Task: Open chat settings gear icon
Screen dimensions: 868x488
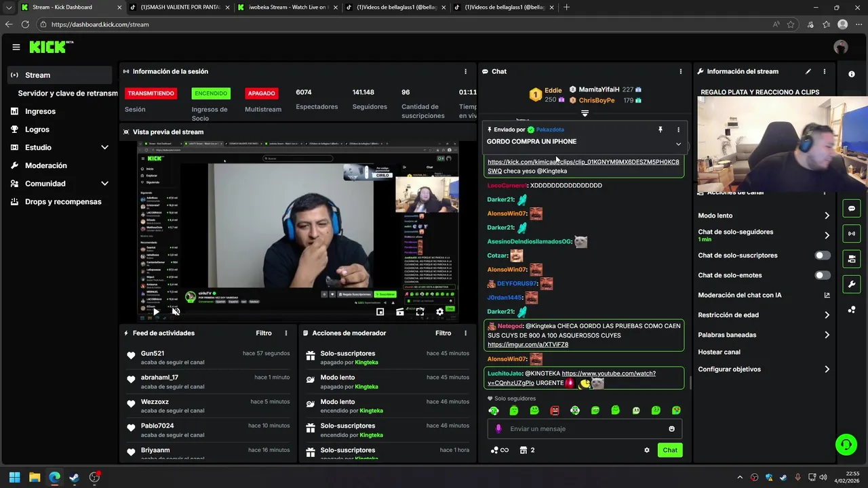Action: 647,450
